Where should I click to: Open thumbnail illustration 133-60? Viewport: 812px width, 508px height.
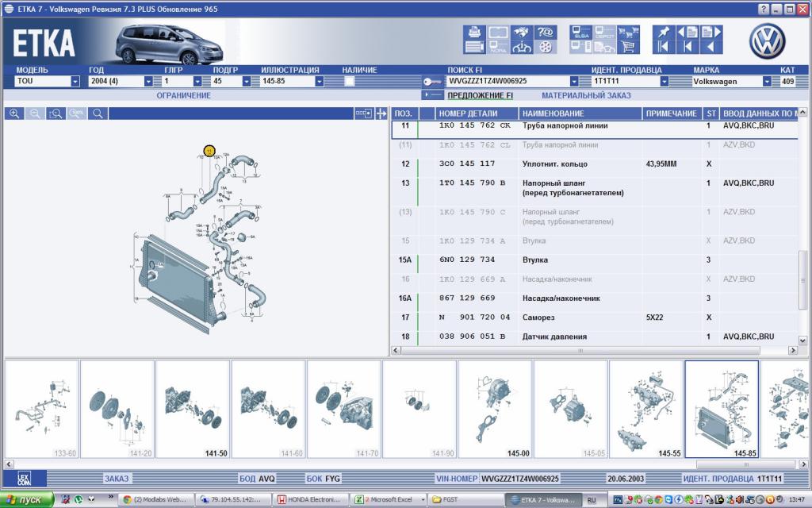point(42,410)
